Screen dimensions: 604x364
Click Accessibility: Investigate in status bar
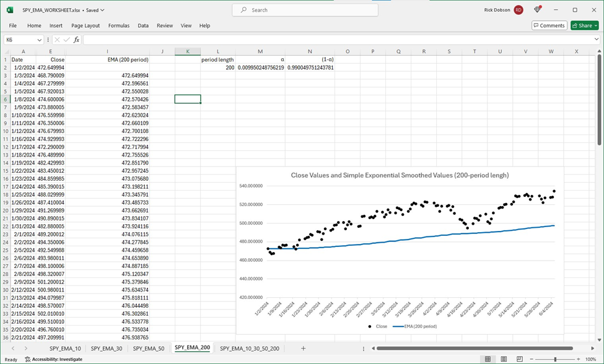(x=53, y=360)
